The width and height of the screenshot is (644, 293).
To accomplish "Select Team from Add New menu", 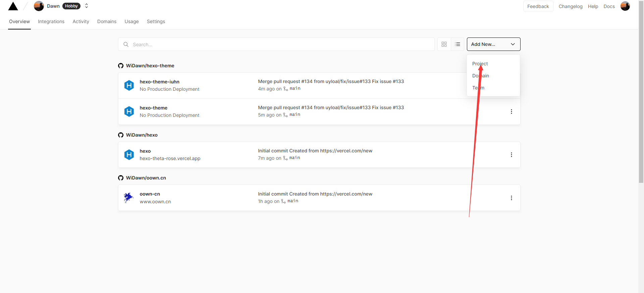I will click(x=478, y=88).
